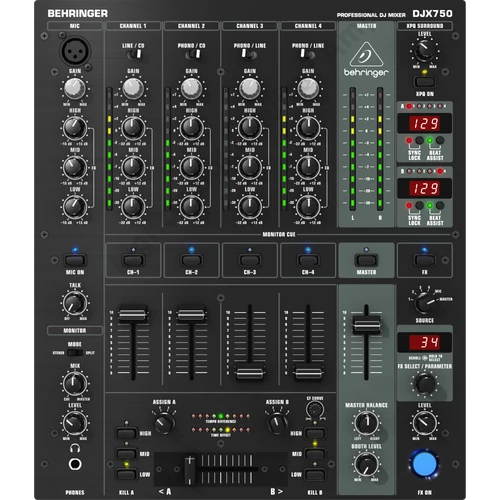The image size is (500, 500).
Task: Click Channel 4 GAIN knob
Action: 308,88
